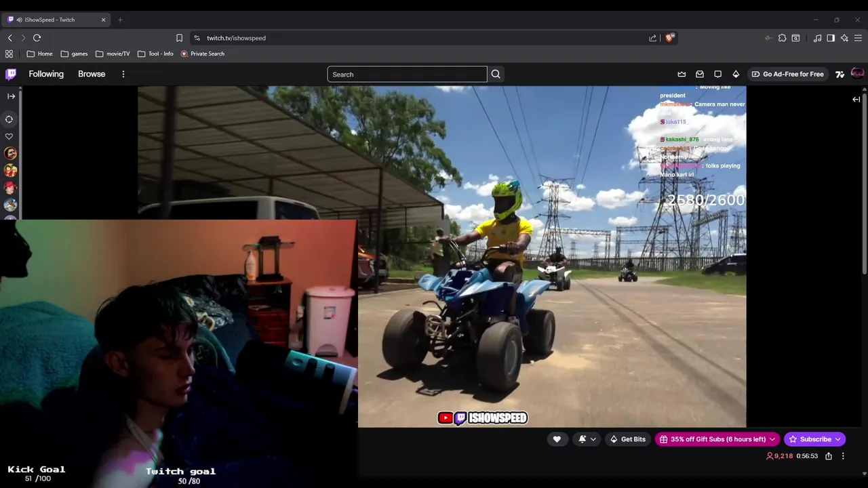Open Private Search bookmark

coord(202,54)
